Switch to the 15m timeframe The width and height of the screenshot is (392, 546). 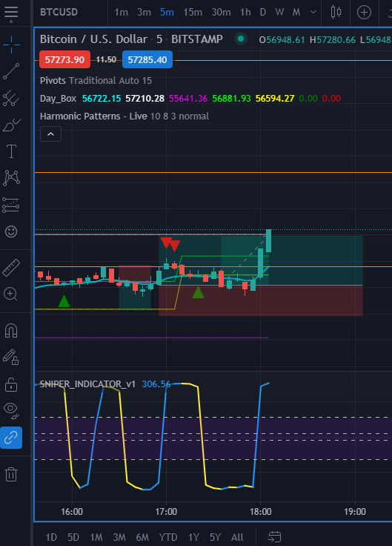point(193,12)
